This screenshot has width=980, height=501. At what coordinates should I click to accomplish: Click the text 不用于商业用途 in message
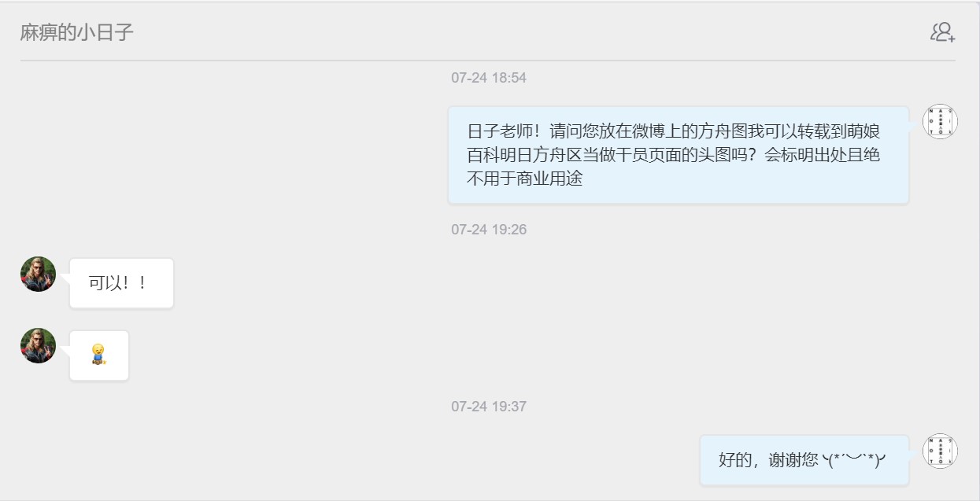click(x=525, y=179)
